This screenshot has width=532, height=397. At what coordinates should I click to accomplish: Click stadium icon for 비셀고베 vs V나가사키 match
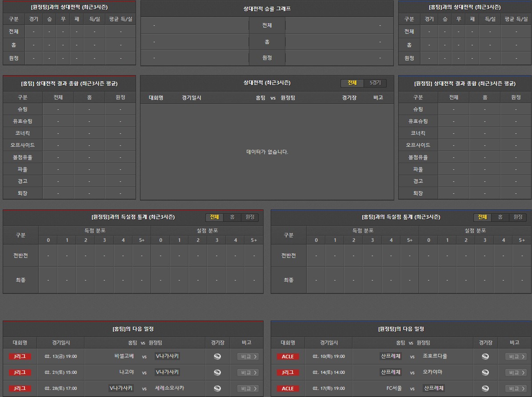[x=217, y=357]
